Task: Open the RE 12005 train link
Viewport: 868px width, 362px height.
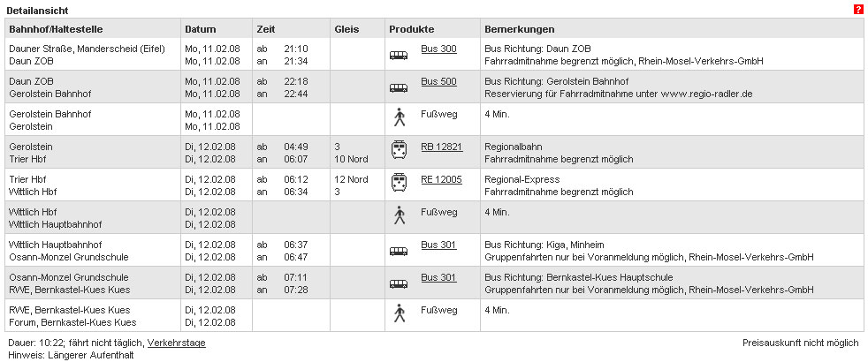Action: coord(441,179)
